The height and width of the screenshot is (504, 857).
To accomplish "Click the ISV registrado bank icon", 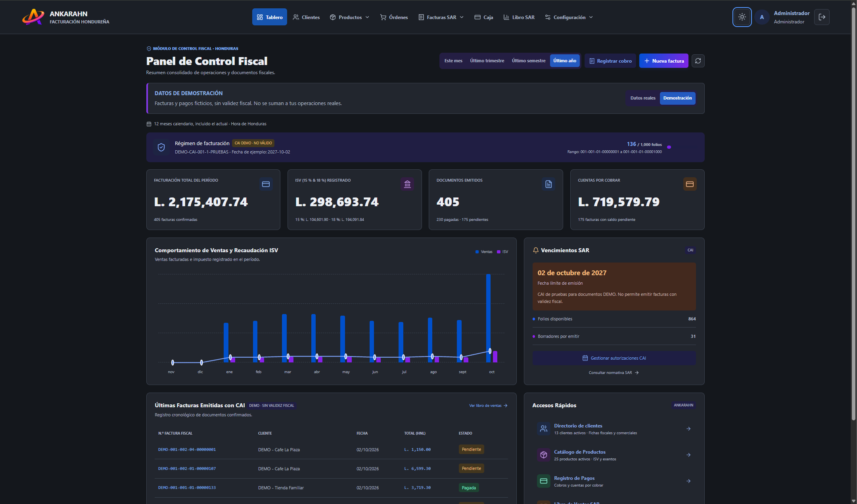I will click(407, 184).
